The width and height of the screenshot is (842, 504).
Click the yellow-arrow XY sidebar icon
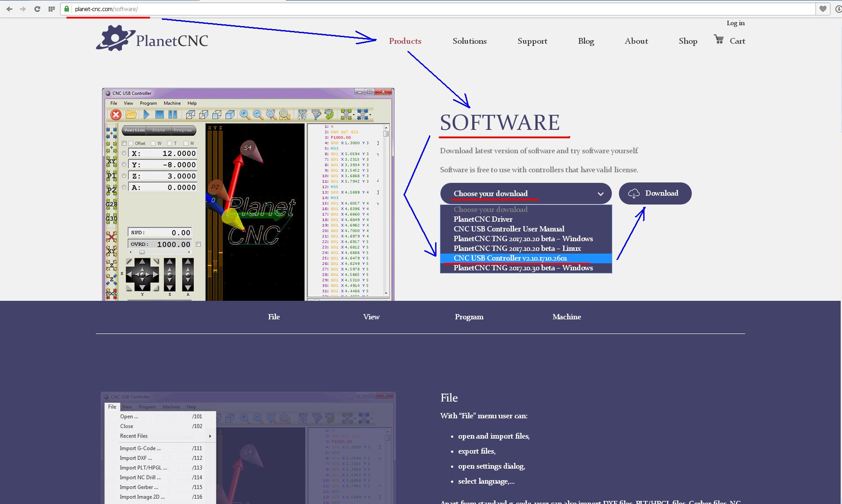tap(111, 251)
